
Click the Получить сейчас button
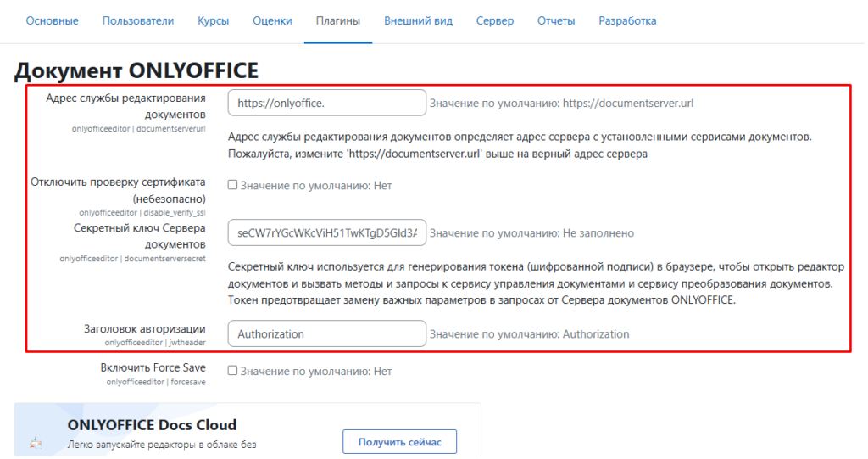click(x=400, y=442)
